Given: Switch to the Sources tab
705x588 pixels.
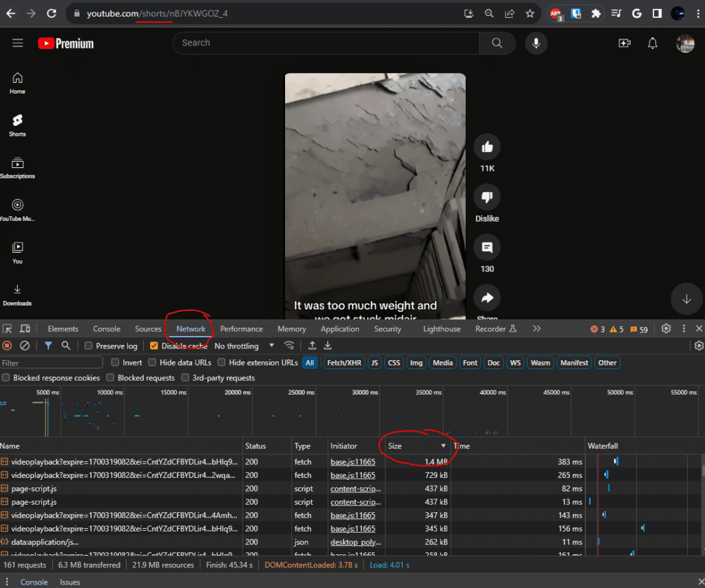Looking at the screenshot, I should tap(148, 328).
